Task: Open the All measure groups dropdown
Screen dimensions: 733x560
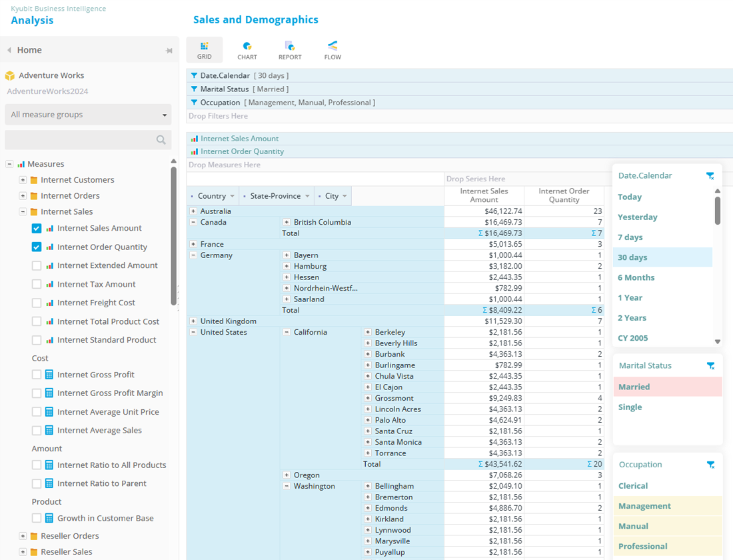Action: pos(88,115)
